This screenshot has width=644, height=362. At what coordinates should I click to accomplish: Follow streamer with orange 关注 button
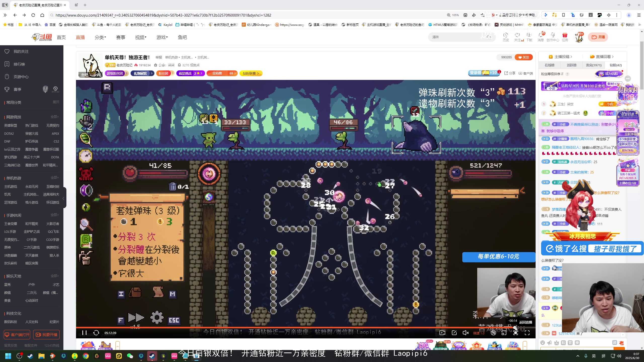(x=524, y=57)
